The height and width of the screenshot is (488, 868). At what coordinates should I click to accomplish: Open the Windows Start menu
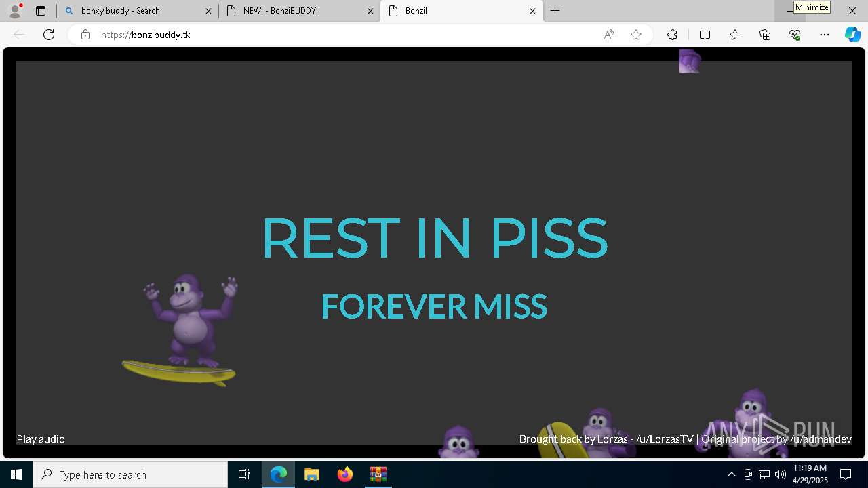pos(16,474)
